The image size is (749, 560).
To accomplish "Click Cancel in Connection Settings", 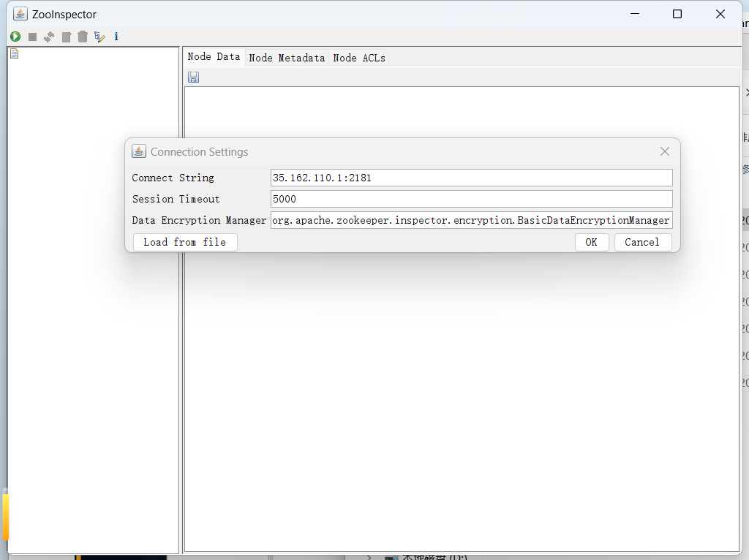I will click(x=642, y=242).
